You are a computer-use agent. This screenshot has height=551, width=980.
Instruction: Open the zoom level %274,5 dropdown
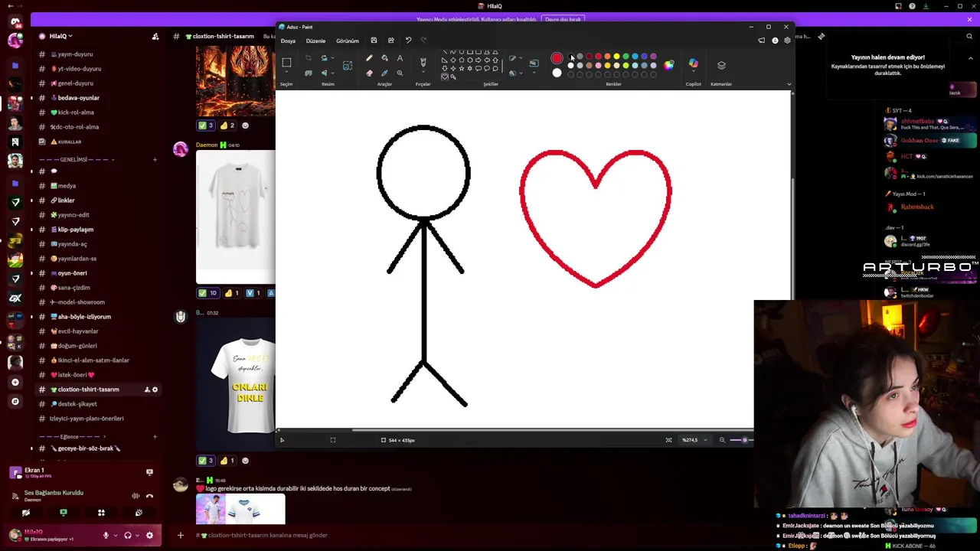click(x=705, y=440)
